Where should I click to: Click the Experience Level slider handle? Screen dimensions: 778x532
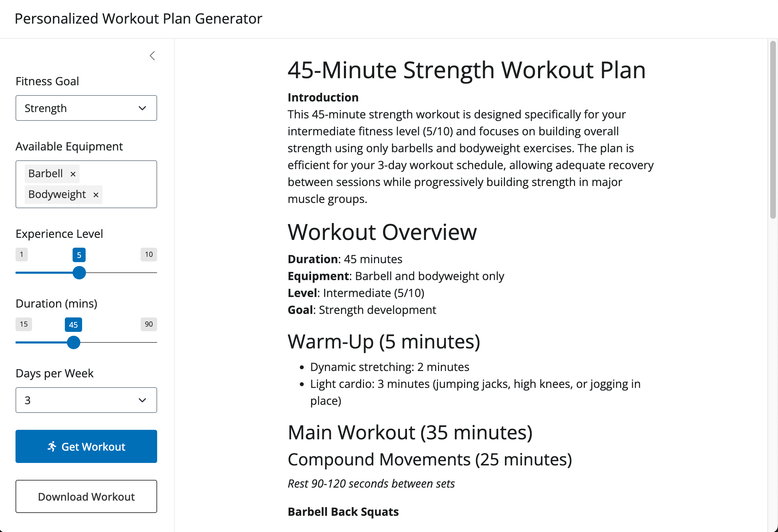pos(79,273)
